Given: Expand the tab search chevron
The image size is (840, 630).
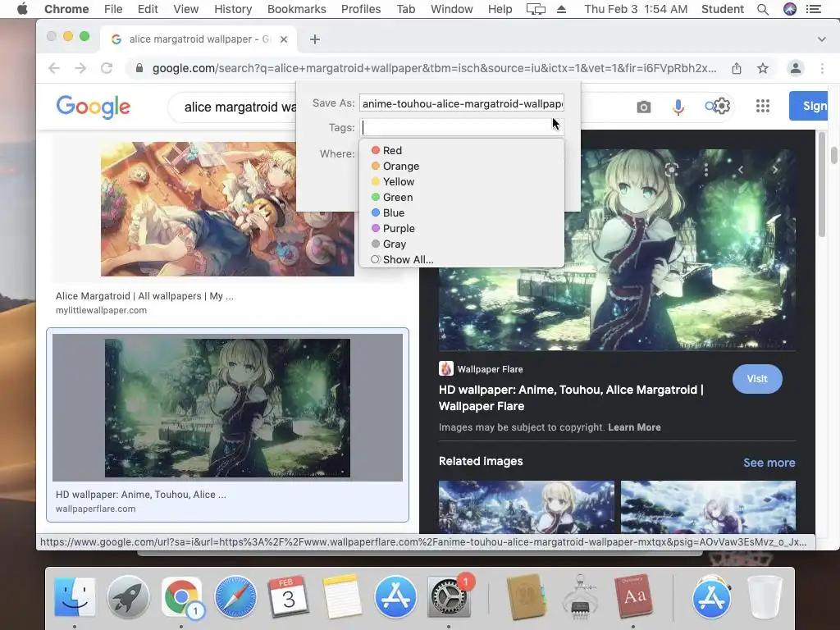Looking at the screenshot, I should click(x=822, y=39).
